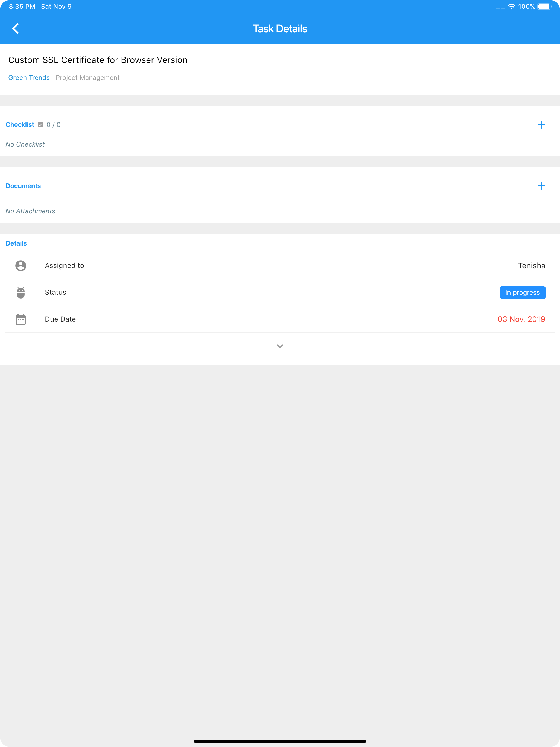Check the Wi-Fi status icon
The height and width of the screenshot is (747, 560).
click(x=511, y=6)
